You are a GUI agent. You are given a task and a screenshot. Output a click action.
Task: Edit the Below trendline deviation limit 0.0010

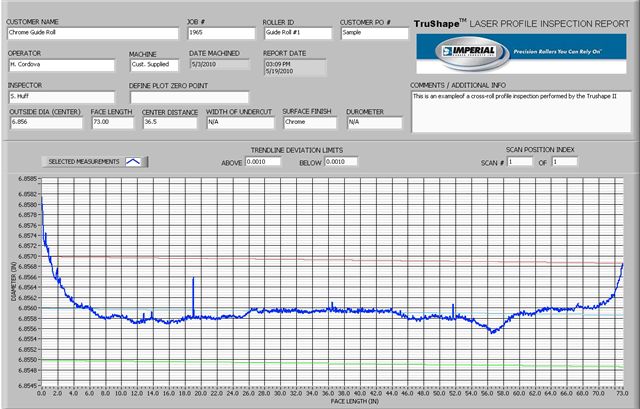(x=341, y=162)
